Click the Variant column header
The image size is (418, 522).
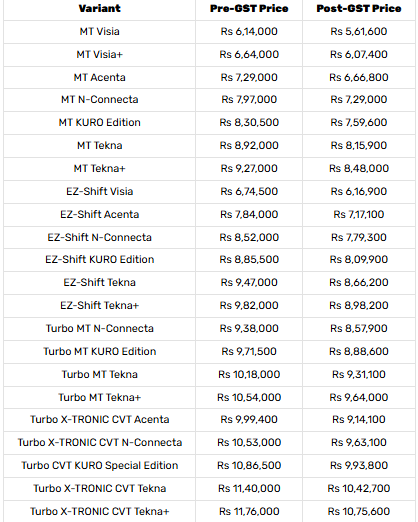coord(99,9)
